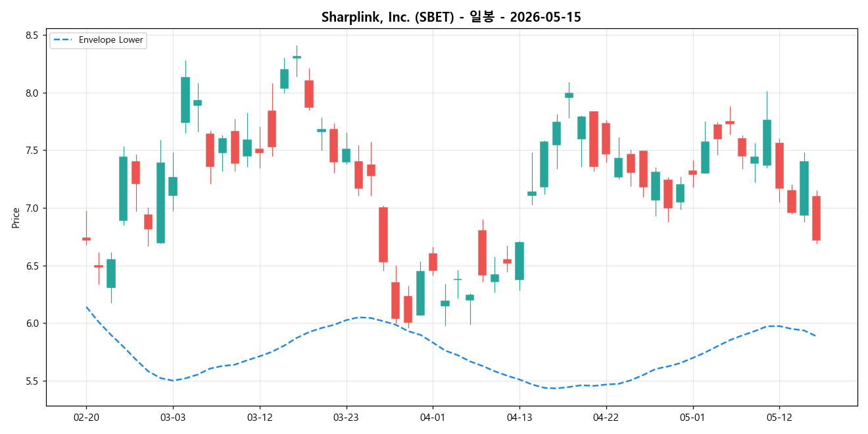Click the 7.5 y-axis tick label

coord(32,151)
